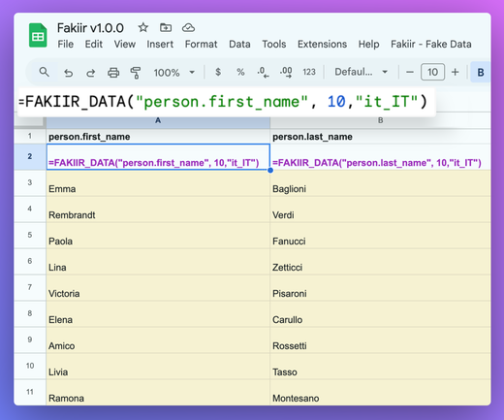Click the person.last_name header cell

pyautogui.click(x=380, y=137)
